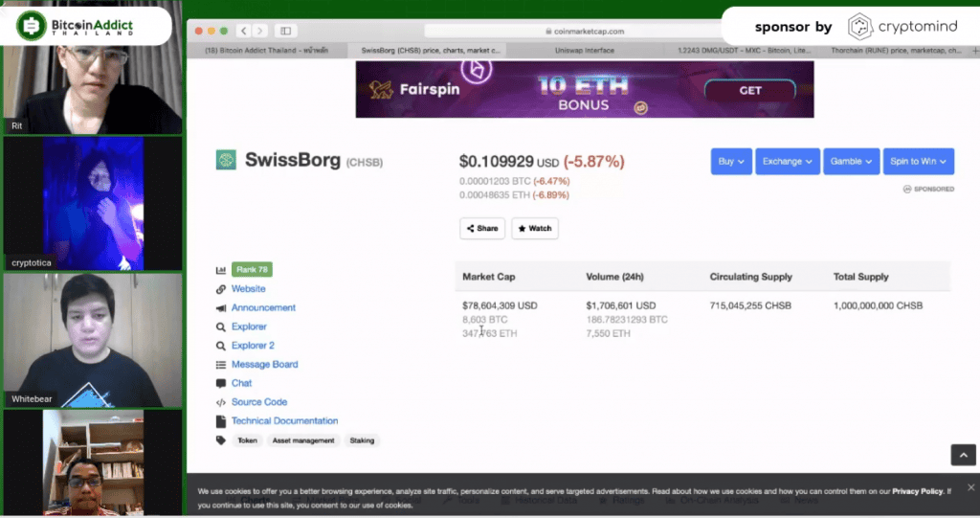The height and width of the screenshot is (518, 980).
Task: Click the rank chart icon beside Rank 78
Action: click(221, 270)
